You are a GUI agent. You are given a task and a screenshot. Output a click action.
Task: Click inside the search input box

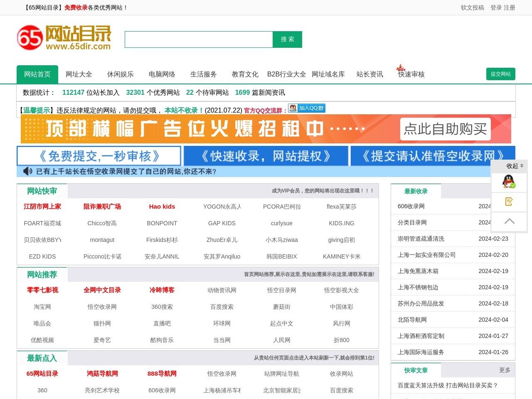point(199,39)
